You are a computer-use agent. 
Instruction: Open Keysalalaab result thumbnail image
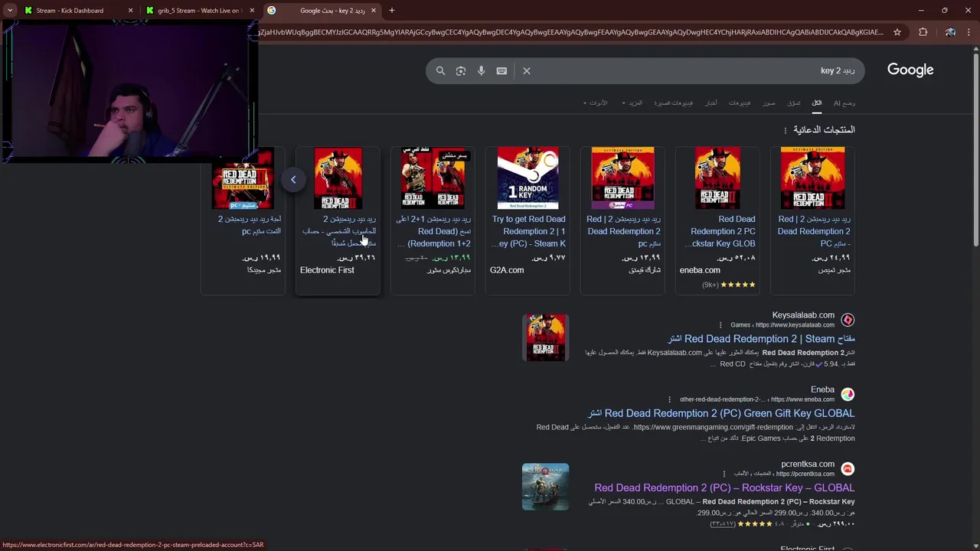(545, 337)
